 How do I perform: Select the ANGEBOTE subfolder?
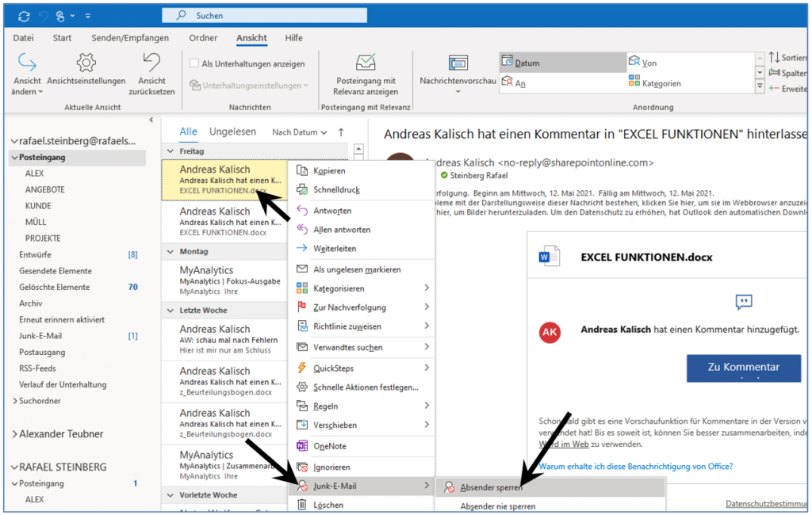(x=45, y=190)
